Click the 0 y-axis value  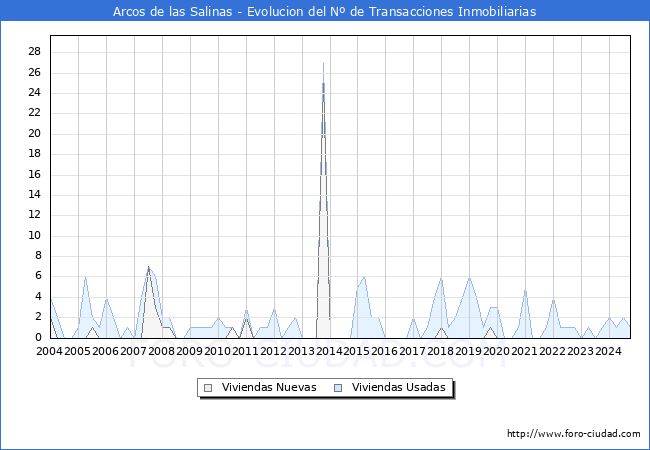click(x=39, y=337)
